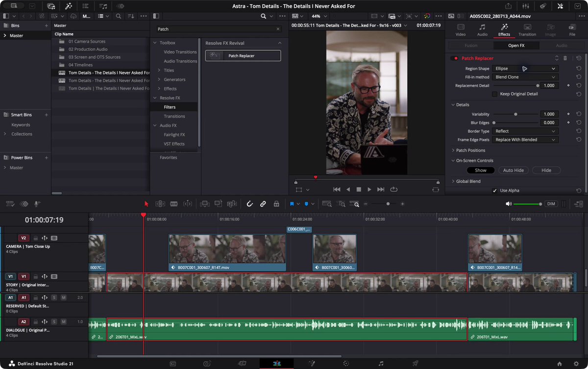The width and height of the screenshot is (588, 369).
Task: Delete the Patch Replacer effect with trash icon
Action: point(565,58)
